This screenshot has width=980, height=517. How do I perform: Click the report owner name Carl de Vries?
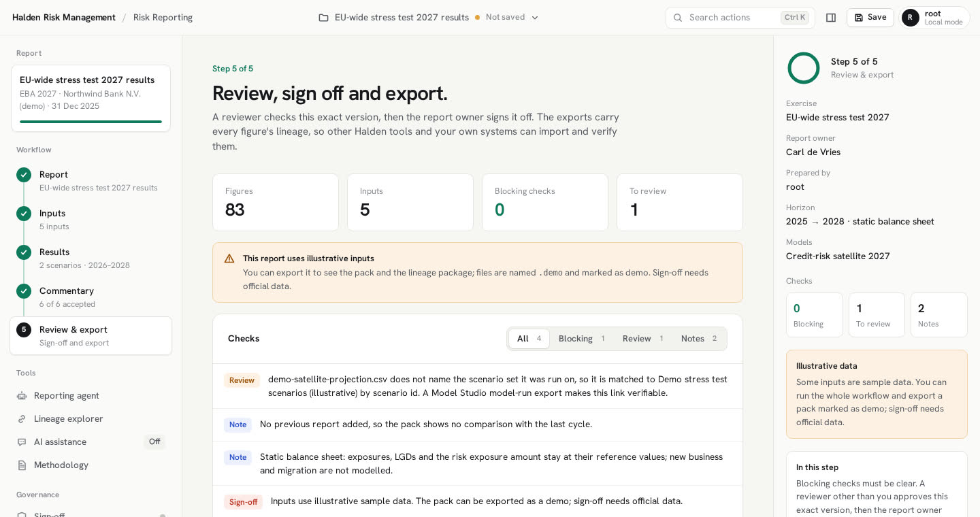[x=813, y=152]
